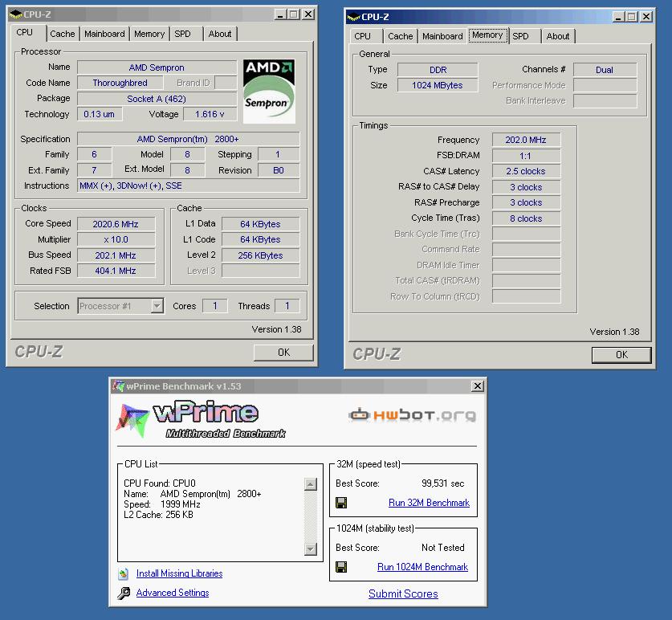Switch to Mainboard tab in left CPU-Z window

104,34
